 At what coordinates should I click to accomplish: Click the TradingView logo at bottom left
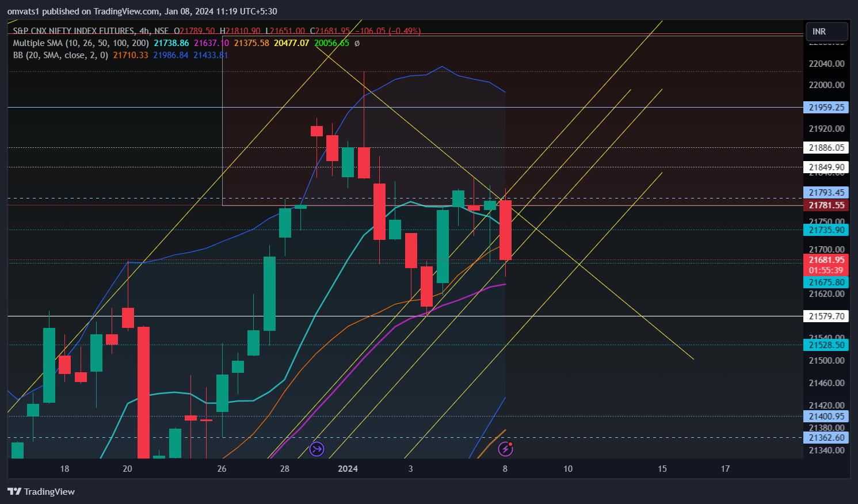41,491
